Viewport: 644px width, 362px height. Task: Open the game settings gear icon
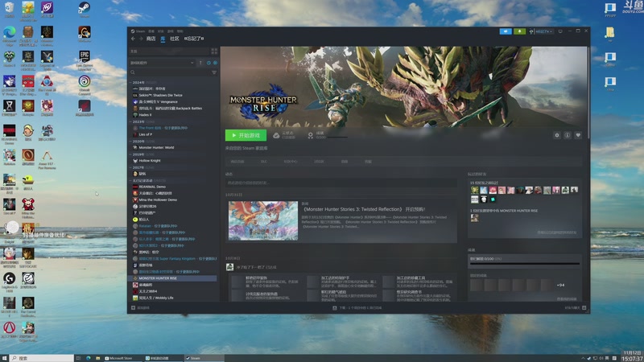click(556, 135)
